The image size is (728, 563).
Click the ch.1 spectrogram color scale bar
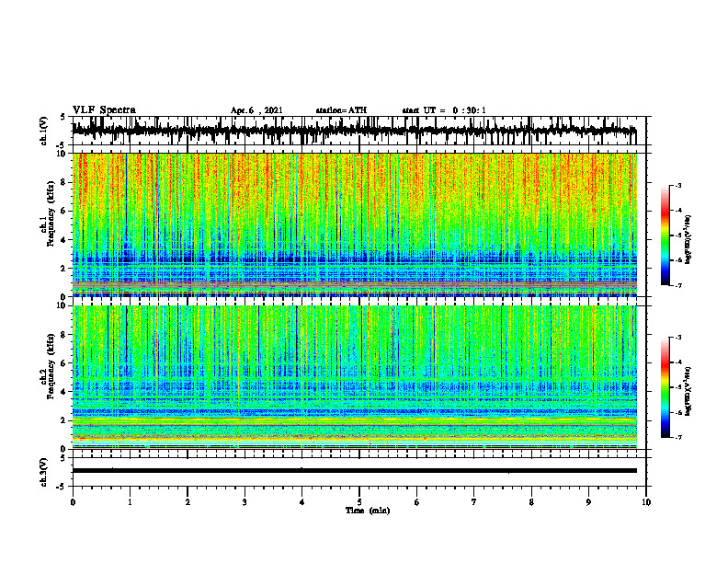[665, 236]
